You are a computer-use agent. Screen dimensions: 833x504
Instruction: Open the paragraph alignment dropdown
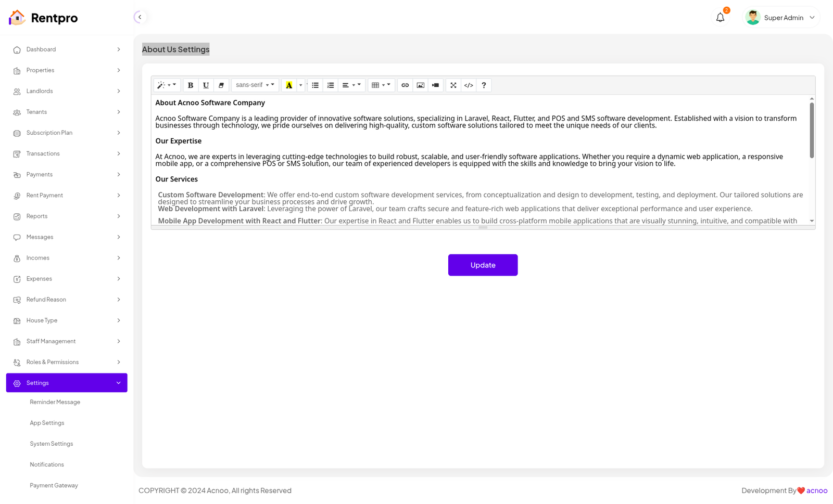click(351, 85)
